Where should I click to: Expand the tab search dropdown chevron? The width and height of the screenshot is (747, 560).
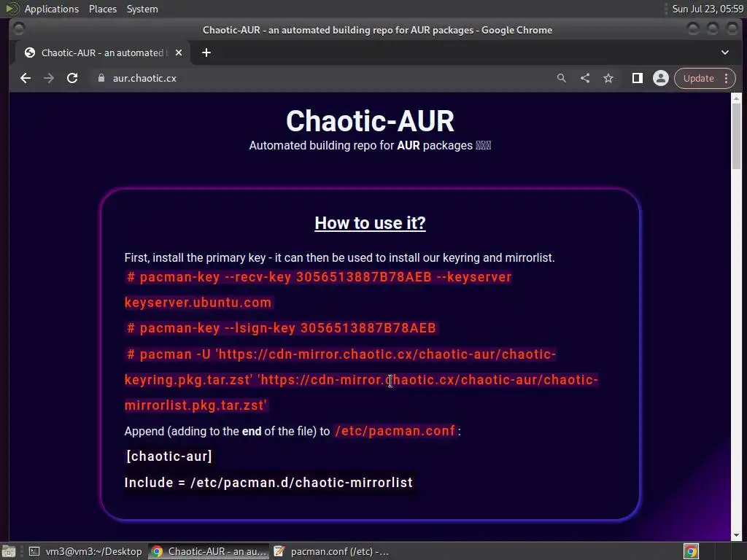tap(724, 52)
